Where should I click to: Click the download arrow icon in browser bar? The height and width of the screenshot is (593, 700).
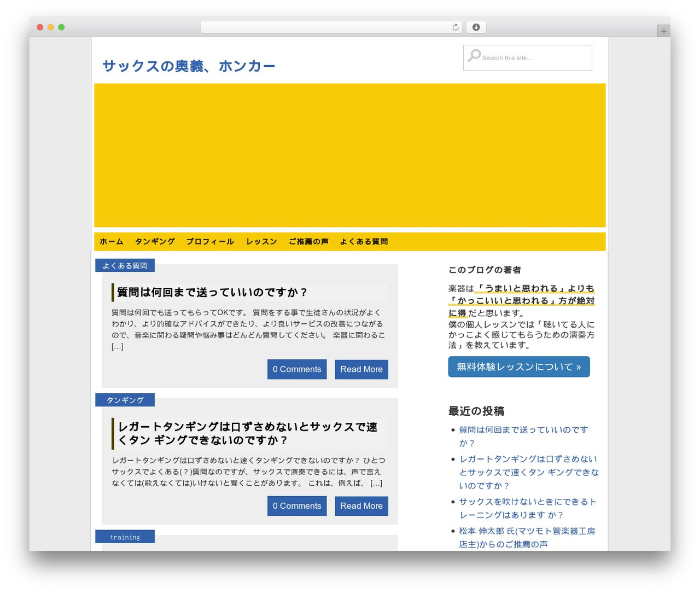476,27
